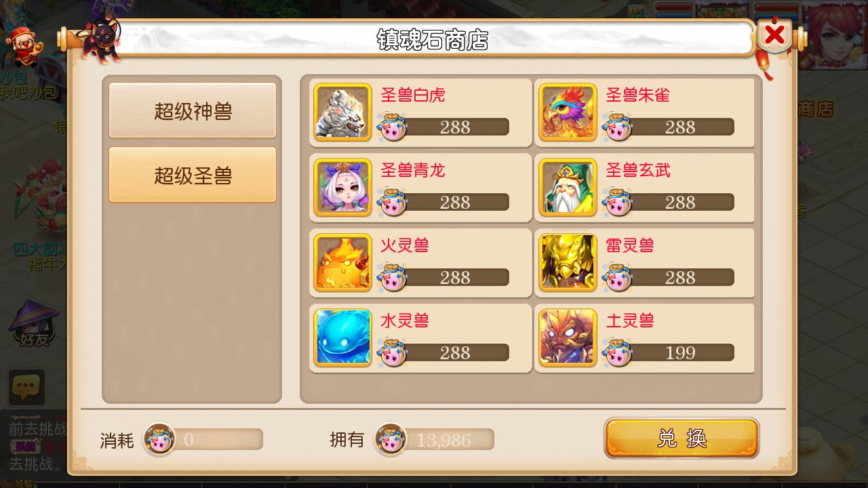868x488 pixels.
Task: Choose the 水灵兽 blue water spirit icon
Action: [343, 338]
